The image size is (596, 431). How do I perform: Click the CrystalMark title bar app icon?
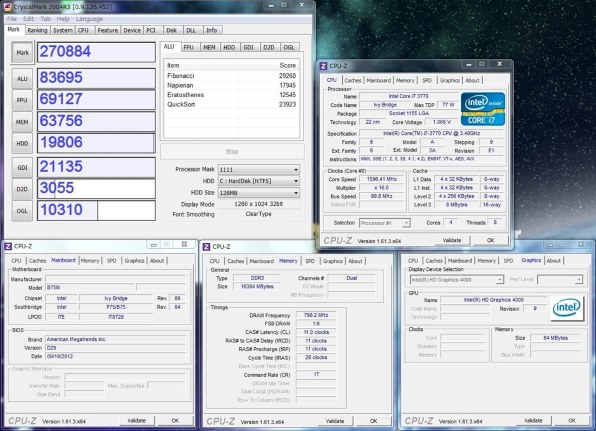click(7, 6)
